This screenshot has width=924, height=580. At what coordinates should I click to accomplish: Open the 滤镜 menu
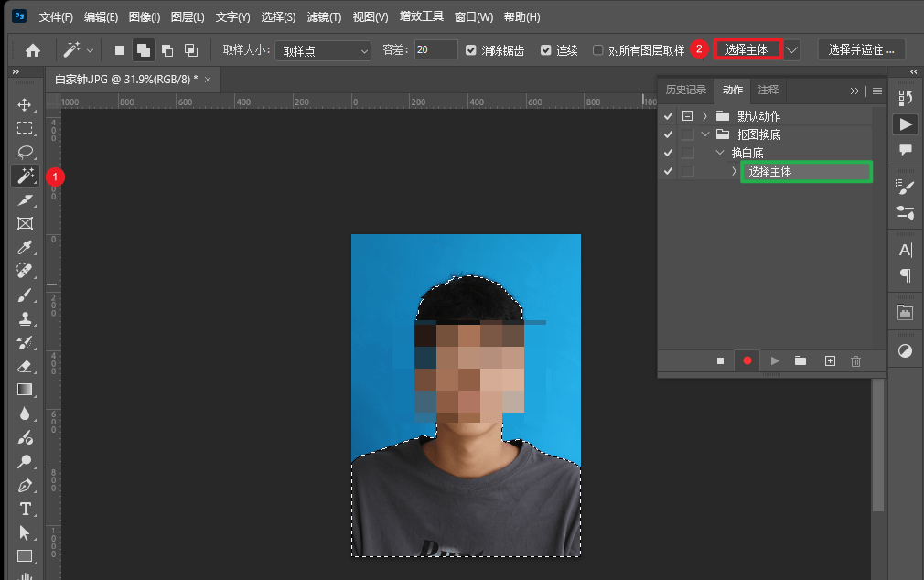(325, 16)
